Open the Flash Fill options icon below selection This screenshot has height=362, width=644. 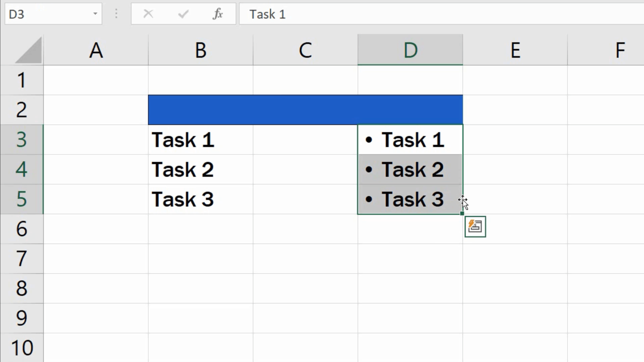[475, 226]
